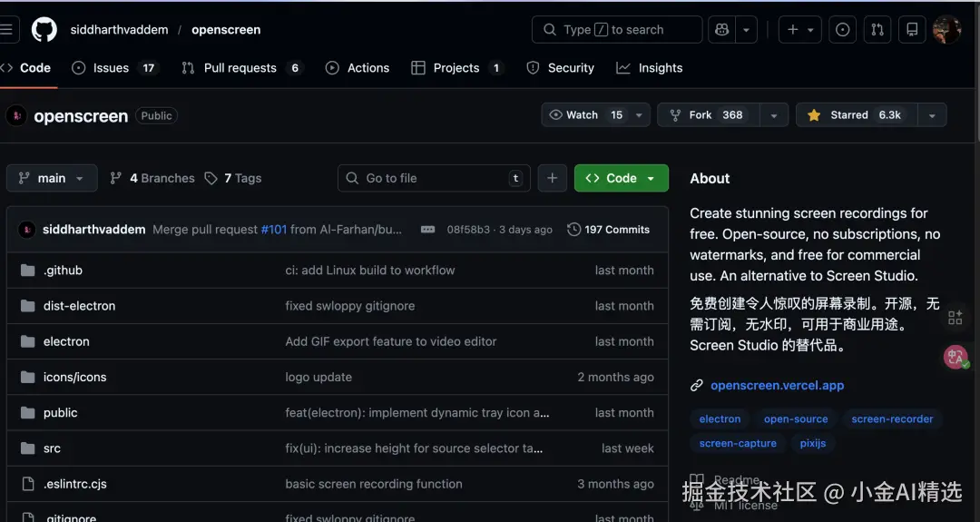Switch to the Code tab

[x=26, y=67]
